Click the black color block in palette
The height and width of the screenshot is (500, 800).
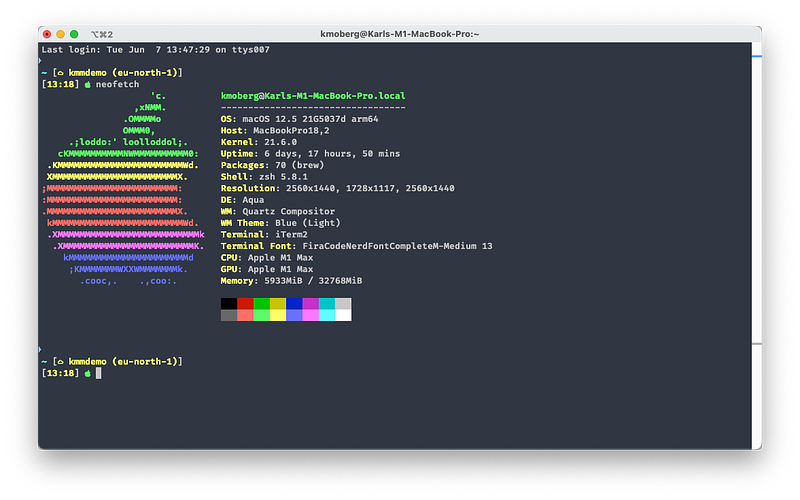coord(229,304)
